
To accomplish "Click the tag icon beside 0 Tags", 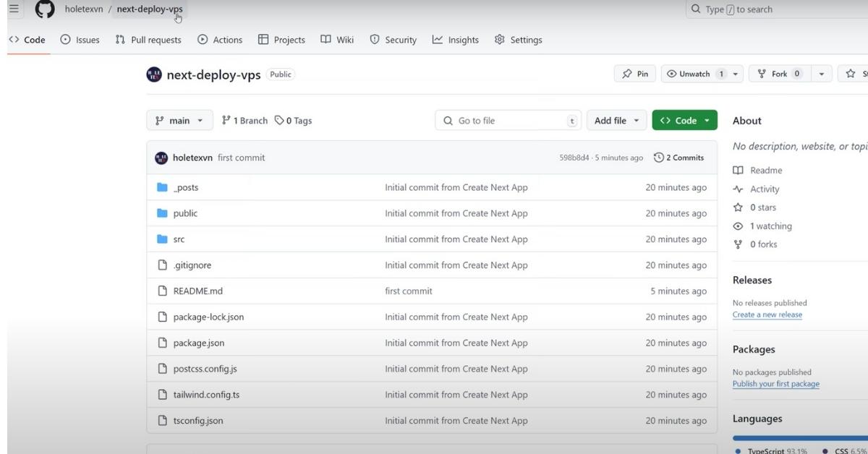I will pos(279,121).
